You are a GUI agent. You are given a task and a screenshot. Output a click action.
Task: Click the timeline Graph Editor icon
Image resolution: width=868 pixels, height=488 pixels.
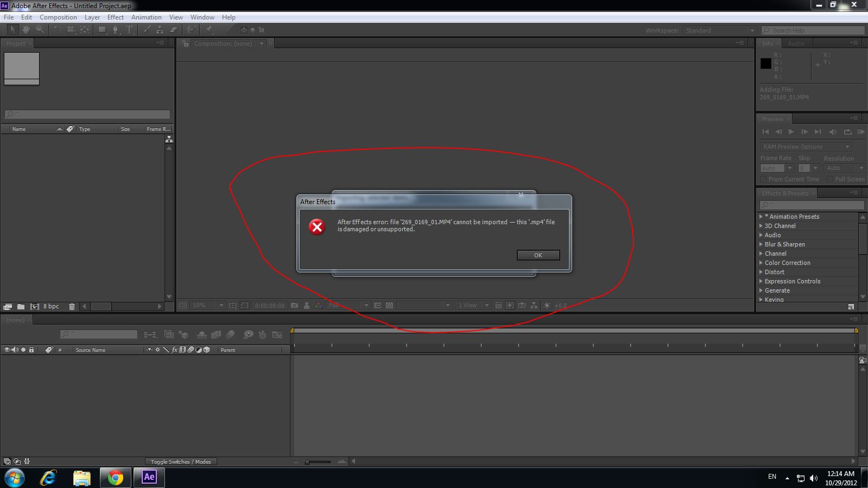pyautogui.click(x=277, y=335)
